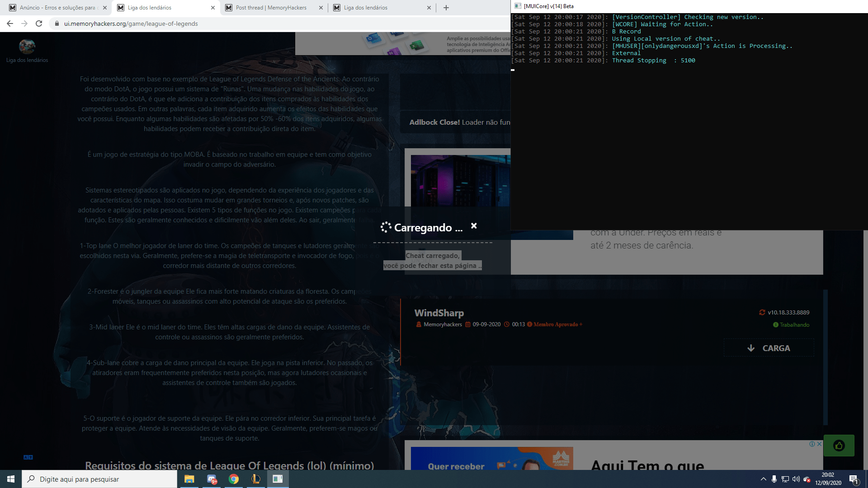868x488 pixels.
Task: Click the '[WCORE] Waiting for Action..' console line
Action: tap(662, 24)
